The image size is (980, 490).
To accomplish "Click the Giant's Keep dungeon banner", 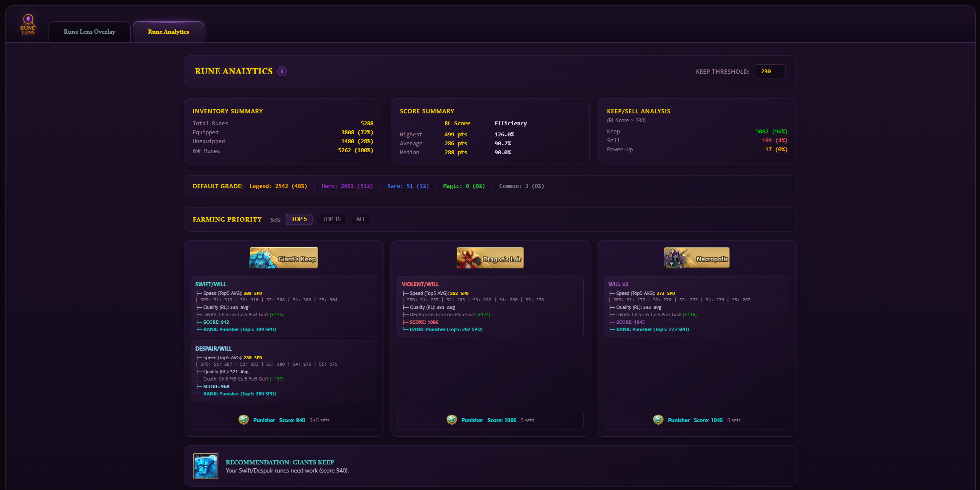I will tap(284, 257).
